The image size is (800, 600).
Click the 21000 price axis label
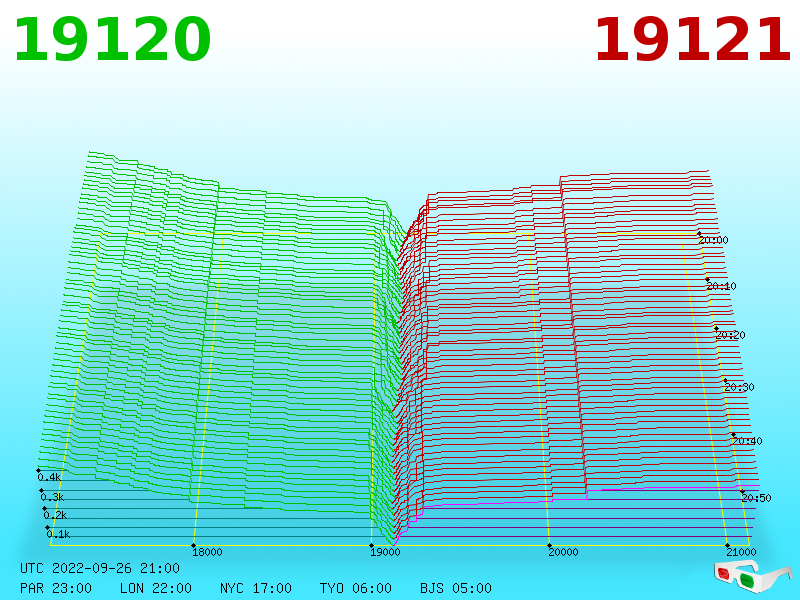click(x=741, y=552)
